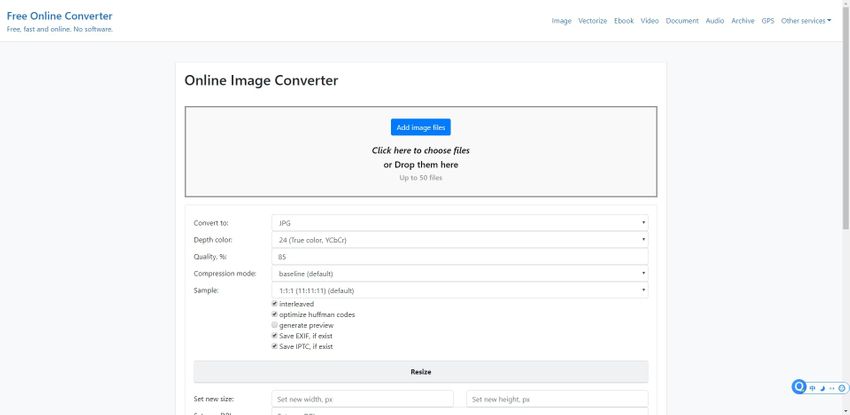850x415 pixels.
Task: Open the Compression mode dropdown
Action: [459, 273]
